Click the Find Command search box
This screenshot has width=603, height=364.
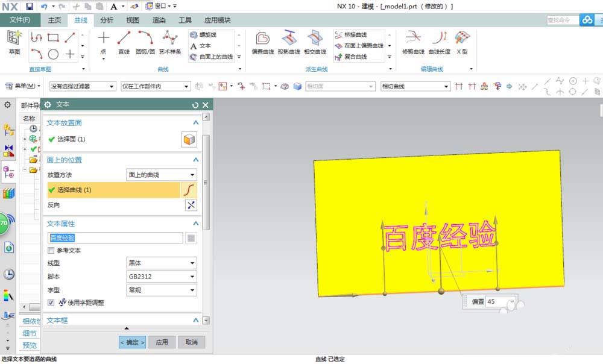click(563, 20)
